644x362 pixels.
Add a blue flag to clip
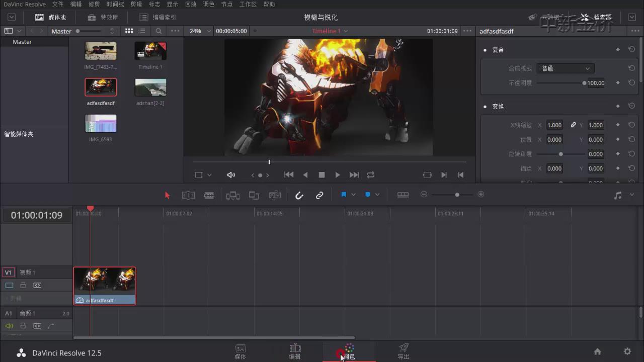click(x=344, y=195)
